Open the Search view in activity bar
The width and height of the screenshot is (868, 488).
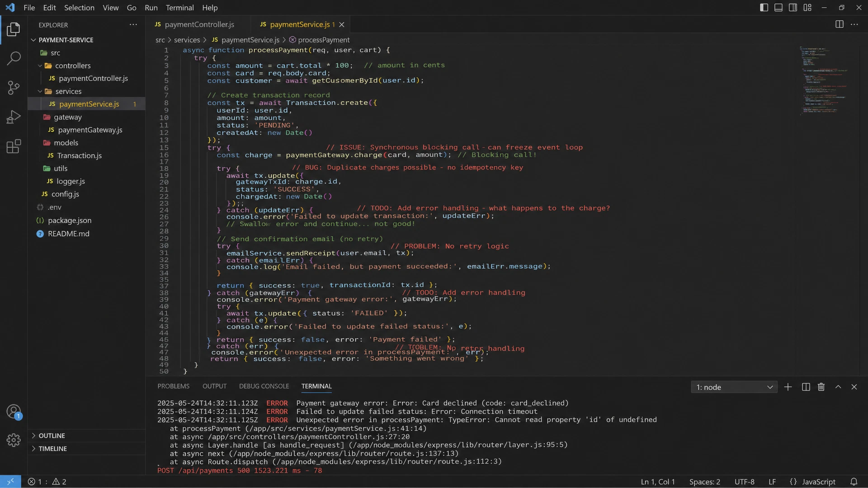click(x=14, y=58)
